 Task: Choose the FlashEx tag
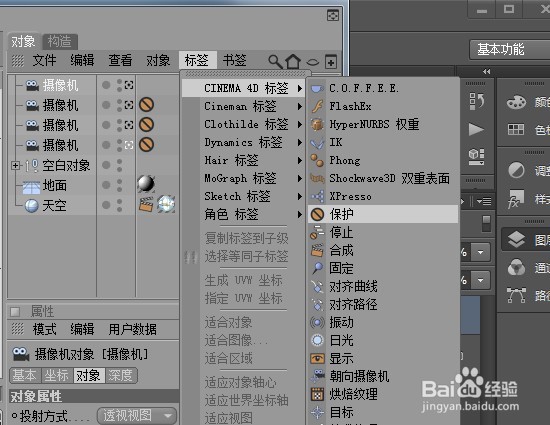(x=383, y=106)
